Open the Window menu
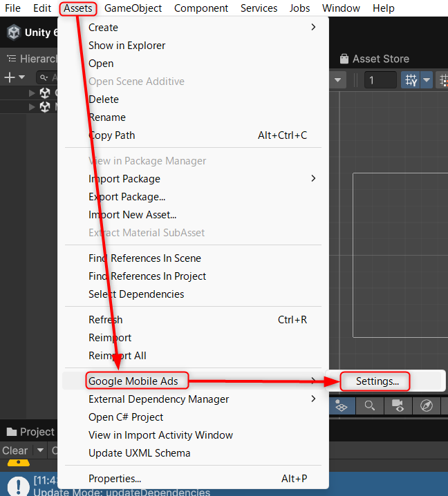 click(x=341, y=8)
